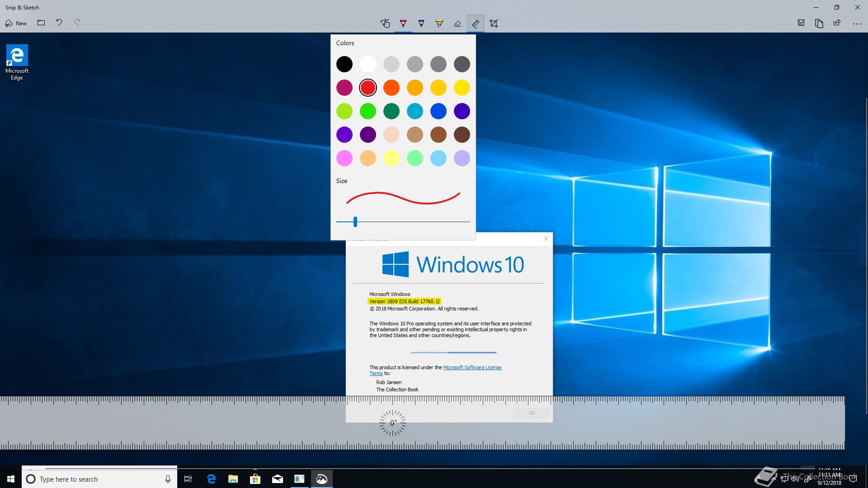Screen dimensions: 868x488
Task: Click the Version 1809 highlighted text
Action: (x=404, y=301)
